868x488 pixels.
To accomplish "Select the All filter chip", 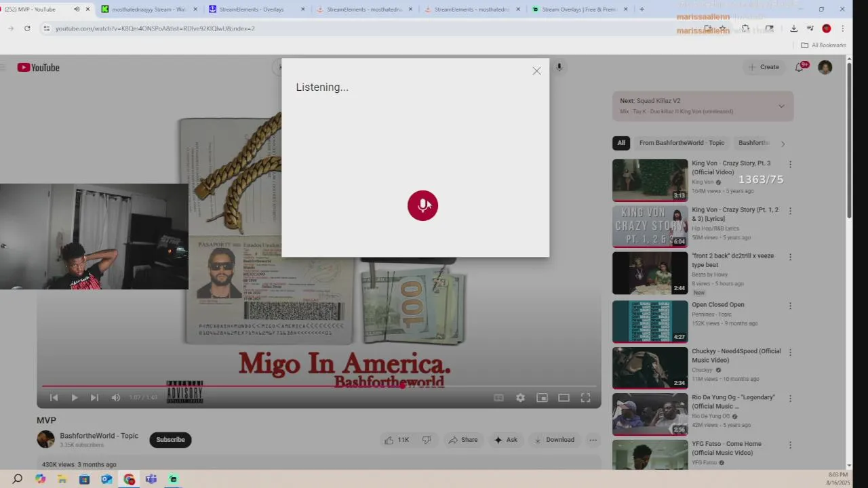I will pos(621,143).
